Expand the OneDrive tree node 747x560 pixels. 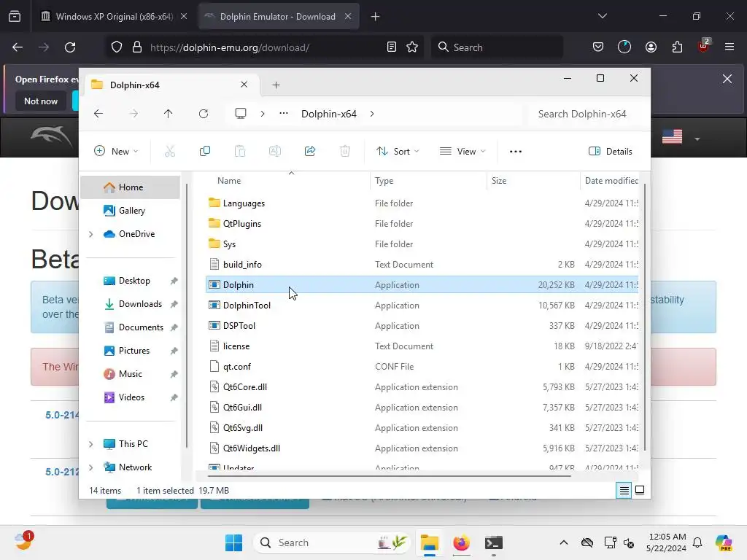coord(91,234)
